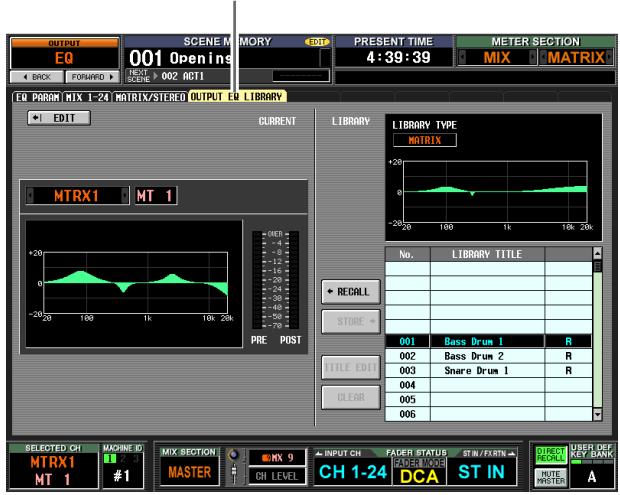The width and height of the screenshot is (620, 495).
Task: Click the library list scrollbar thumb
Action: pos(597,266)
